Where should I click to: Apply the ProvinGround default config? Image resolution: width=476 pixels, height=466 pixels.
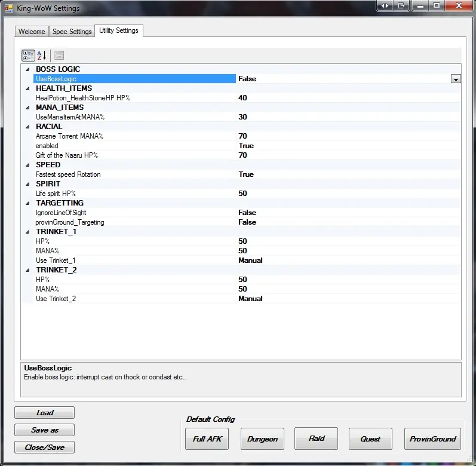click(432, 439)
